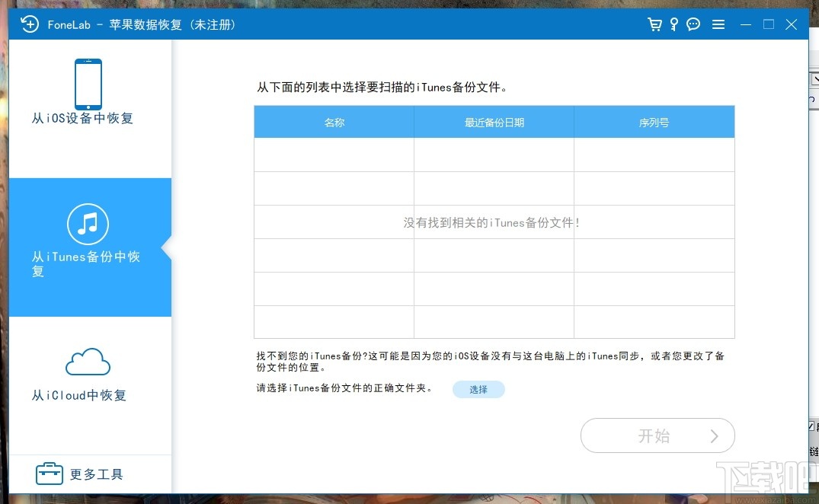Click the FoneLab logo icon
This screenshot has height=504, width=819.
pyautogui.click(x=30, y=24)
